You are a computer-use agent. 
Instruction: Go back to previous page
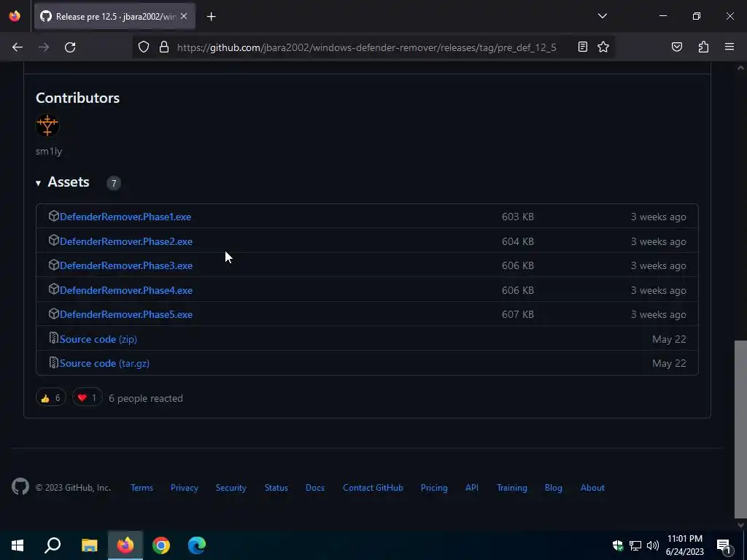pos(18,47)
